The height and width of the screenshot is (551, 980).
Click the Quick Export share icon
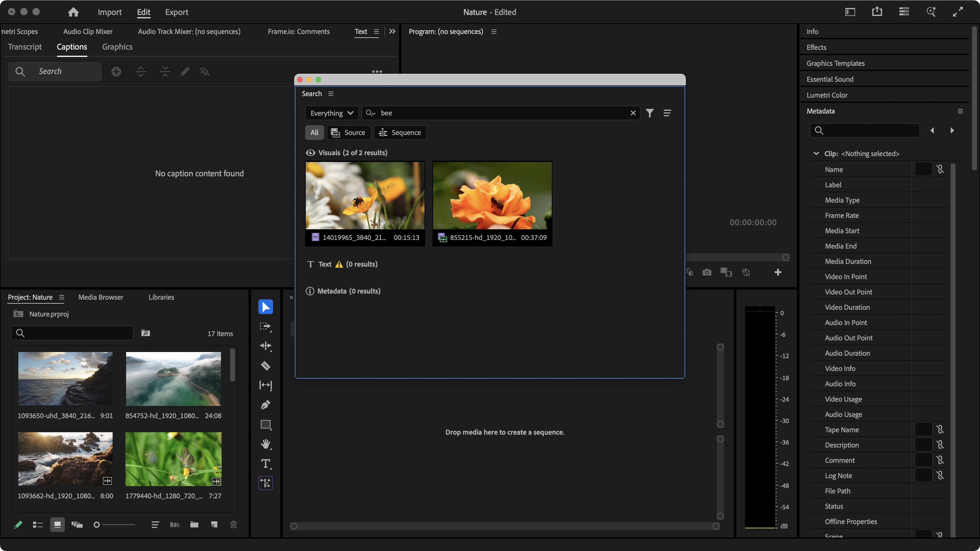click(x=877, y=12)
